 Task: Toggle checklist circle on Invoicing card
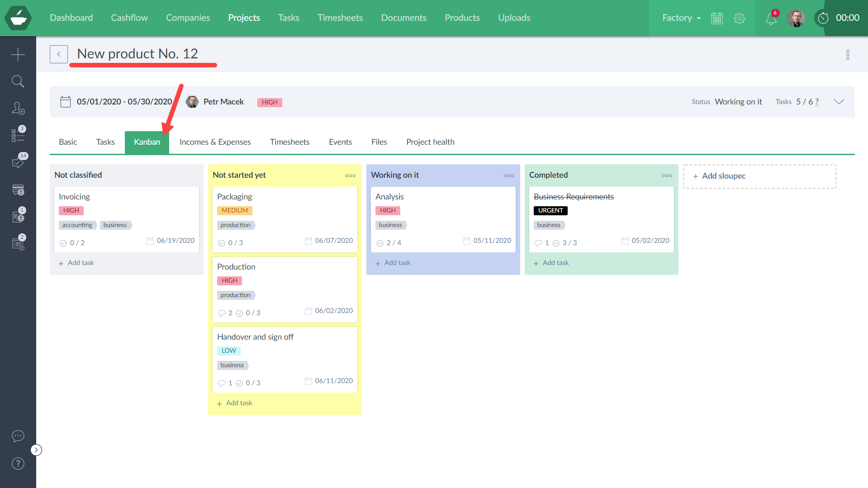[x=63, y=243]
